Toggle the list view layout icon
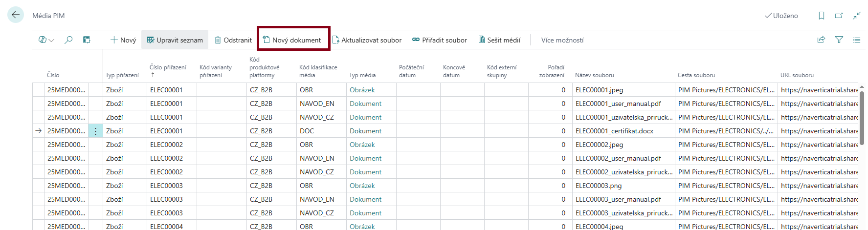Image resolution: width=868 pixels, height=230 pixels. point(857,40)
